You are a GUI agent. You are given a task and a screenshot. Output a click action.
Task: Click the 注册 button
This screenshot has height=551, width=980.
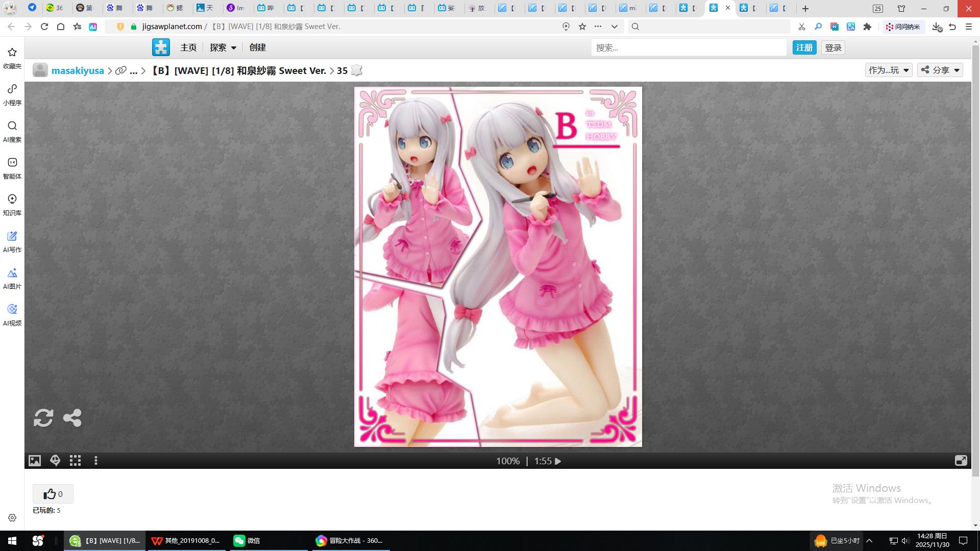click(x=804, y=47)
